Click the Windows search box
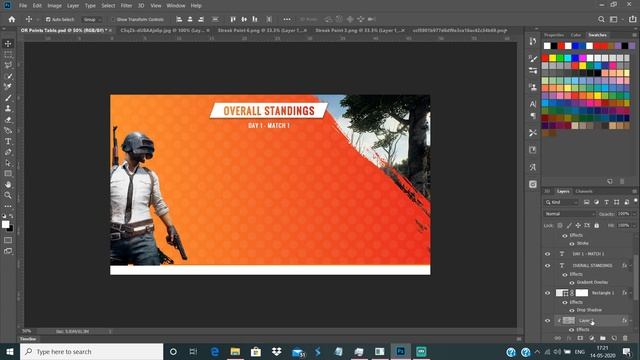Screen dimensions: 640x360 pyautogui.click(x=91, y=351)
